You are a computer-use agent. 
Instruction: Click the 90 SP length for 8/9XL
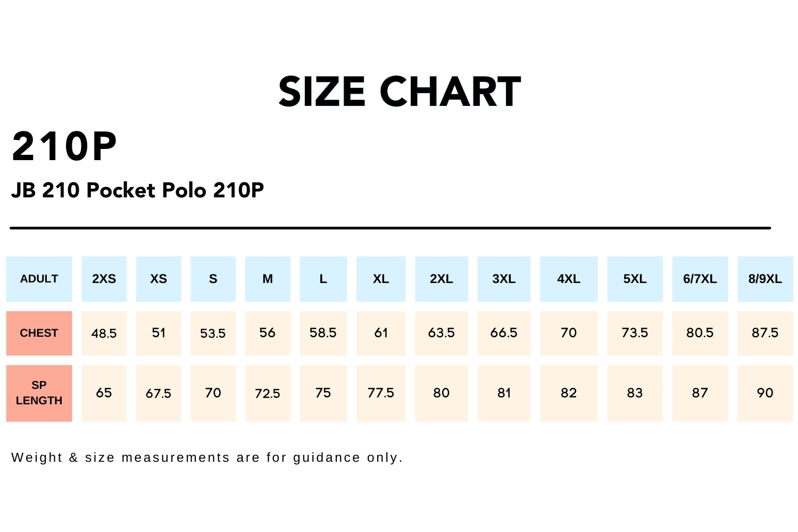(765, 393)
